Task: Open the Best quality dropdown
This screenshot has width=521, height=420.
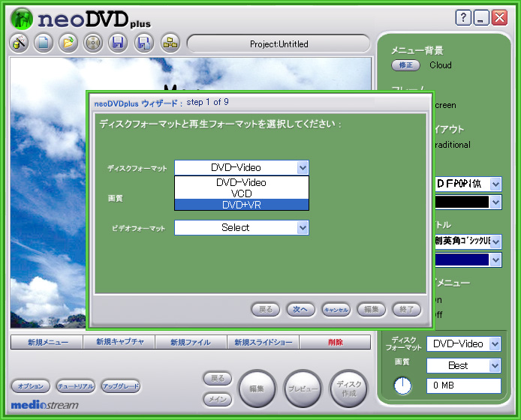Action: pyautogui.click(x=463, y=365)
